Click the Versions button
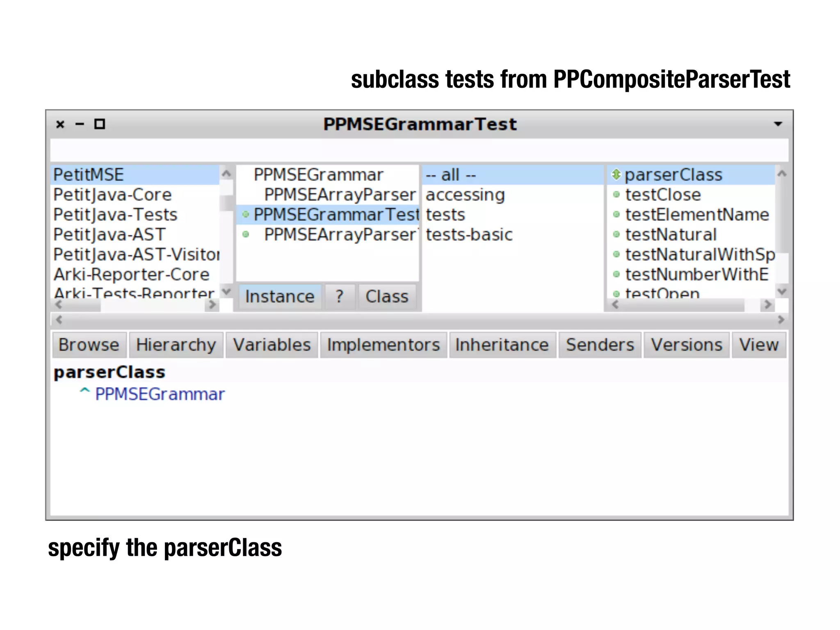Screen dimensions: 840x630 pos(687,345)
